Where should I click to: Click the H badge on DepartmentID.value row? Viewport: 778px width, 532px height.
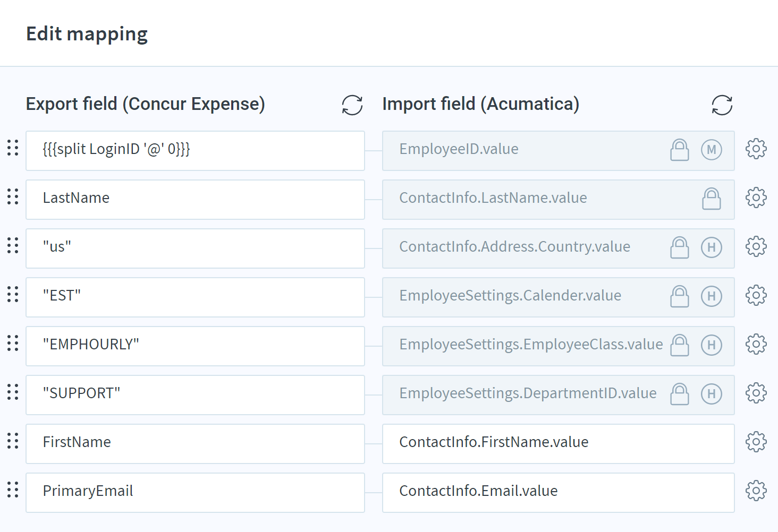coord(711,394)
